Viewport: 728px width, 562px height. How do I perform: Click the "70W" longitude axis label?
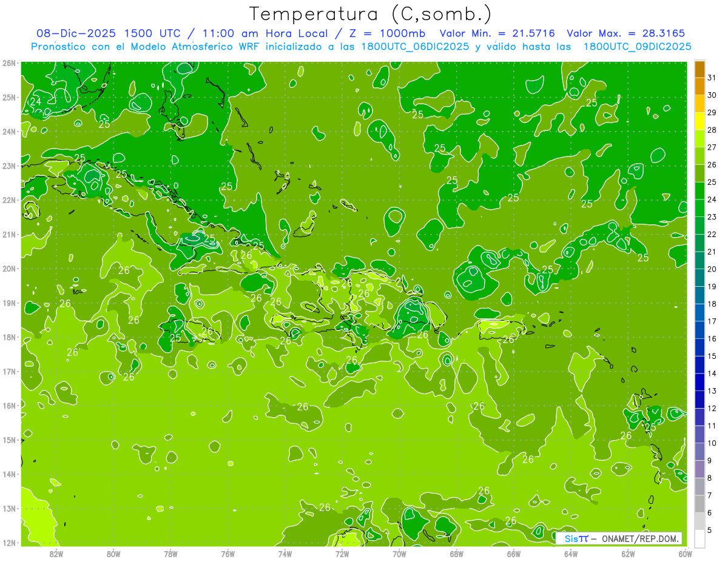pos(399,554)
